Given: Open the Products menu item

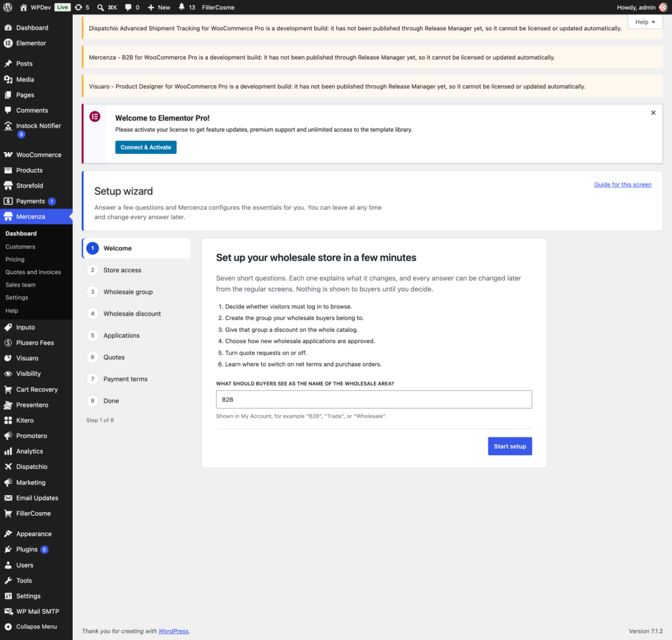Looking at the screenshot, I should click(37, 170).
